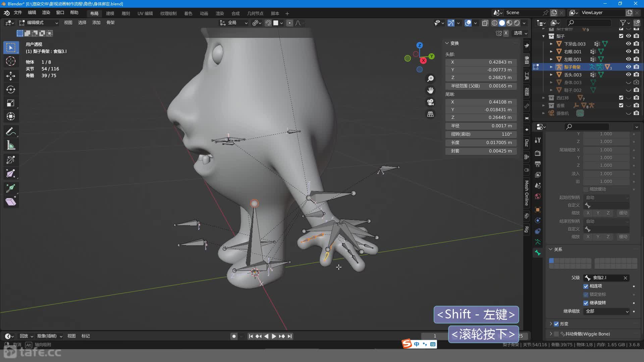Select the Rotate tool

click(11, 89)
